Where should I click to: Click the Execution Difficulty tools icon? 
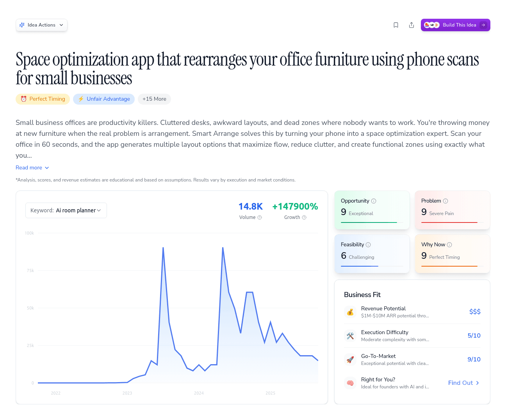click(350, 336)
